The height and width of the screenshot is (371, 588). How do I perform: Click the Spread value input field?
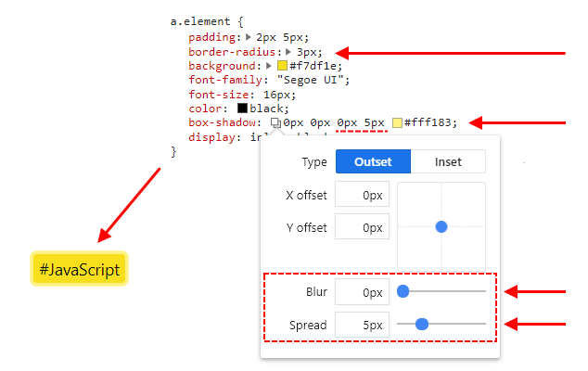click(362, 325)
